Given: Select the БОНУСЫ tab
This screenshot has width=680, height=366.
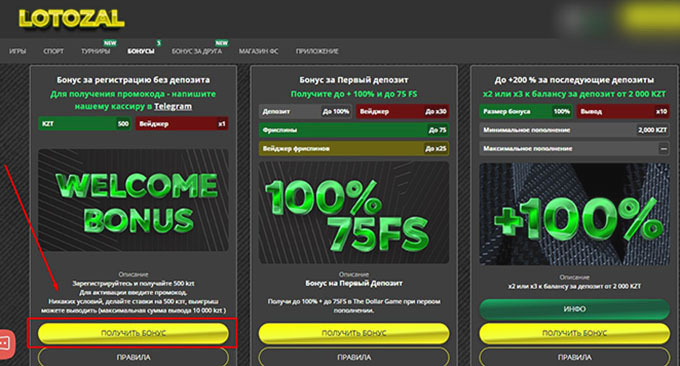Looking at the screenshot, I should (141, 51).
